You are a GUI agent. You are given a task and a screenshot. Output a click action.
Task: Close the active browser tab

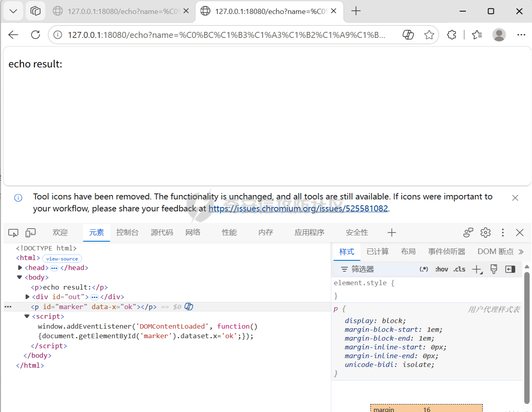coord(334,11)
